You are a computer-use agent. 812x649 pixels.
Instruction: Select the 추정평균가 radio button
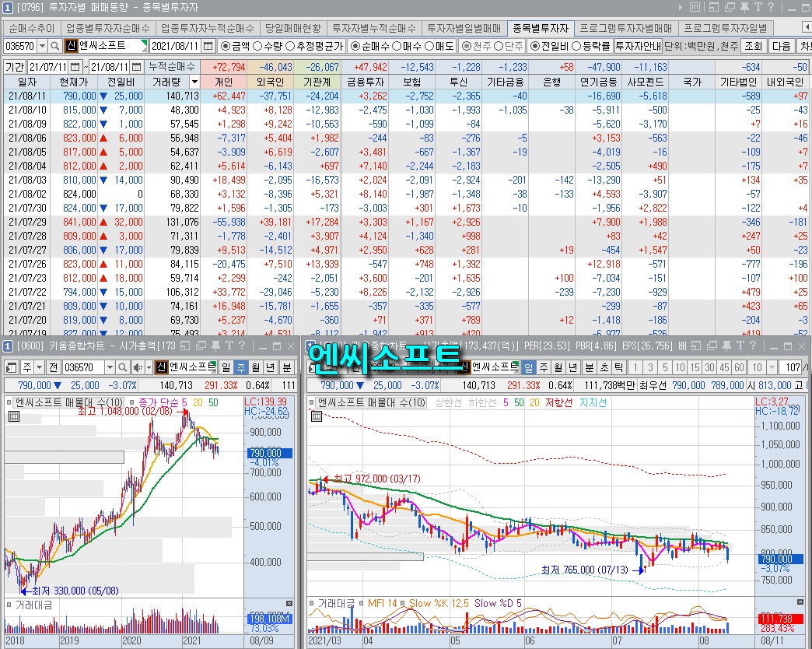290,46
